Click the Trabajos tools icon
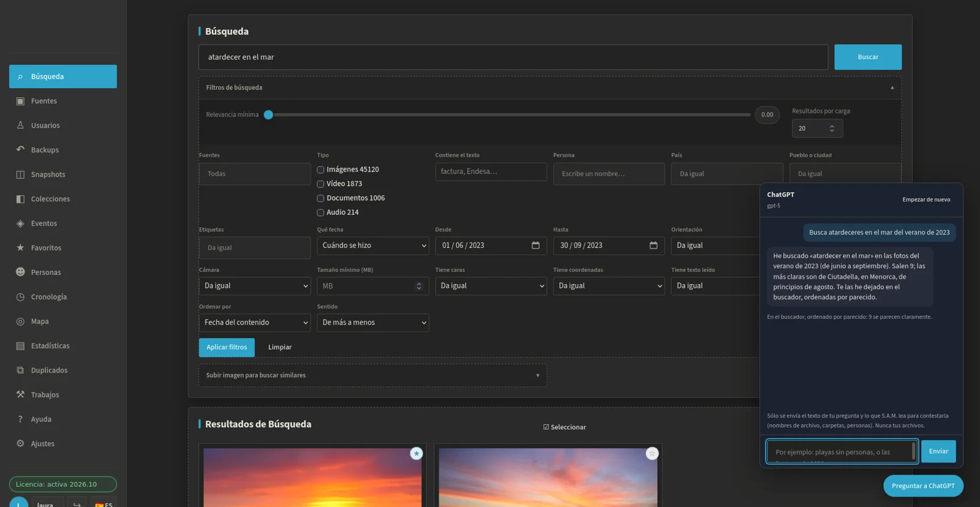 coord(20,394)
